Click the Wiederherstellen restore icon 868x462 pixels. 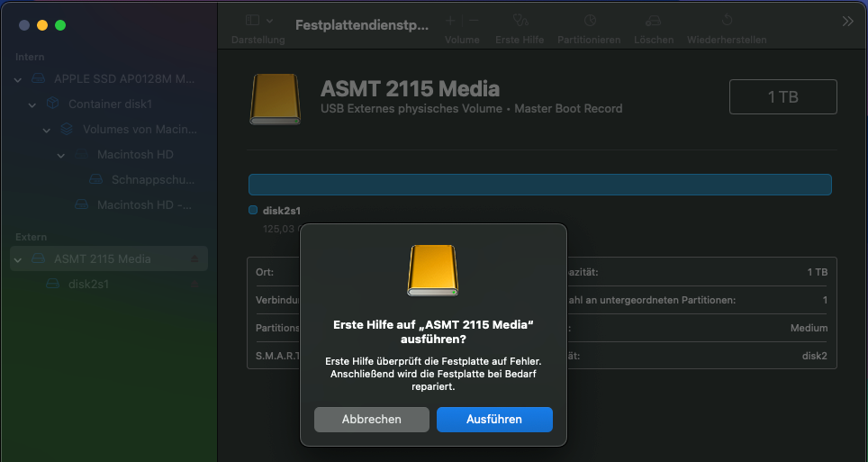pyautogui.click(x=727, y=20)
